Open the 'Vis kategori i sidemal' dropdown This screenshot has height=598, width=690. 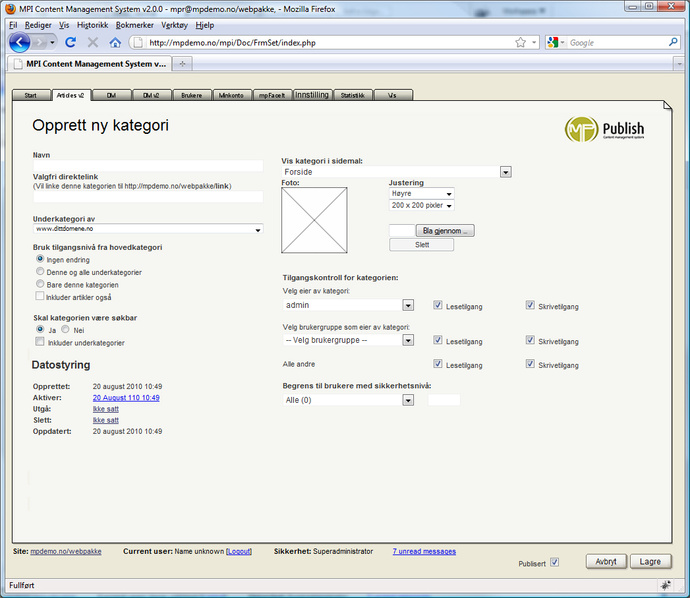(x=506, y=172)
